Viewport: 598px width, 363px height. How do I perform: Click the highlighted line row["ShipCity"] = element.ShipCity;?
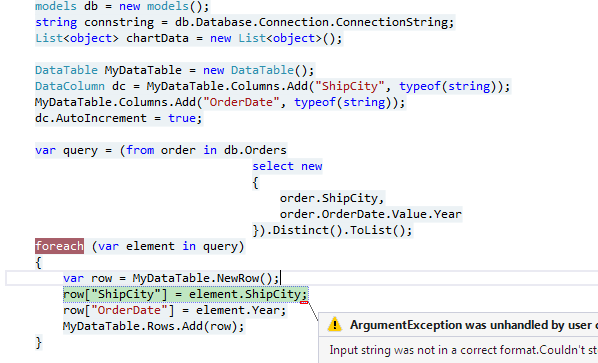point(185,294)
